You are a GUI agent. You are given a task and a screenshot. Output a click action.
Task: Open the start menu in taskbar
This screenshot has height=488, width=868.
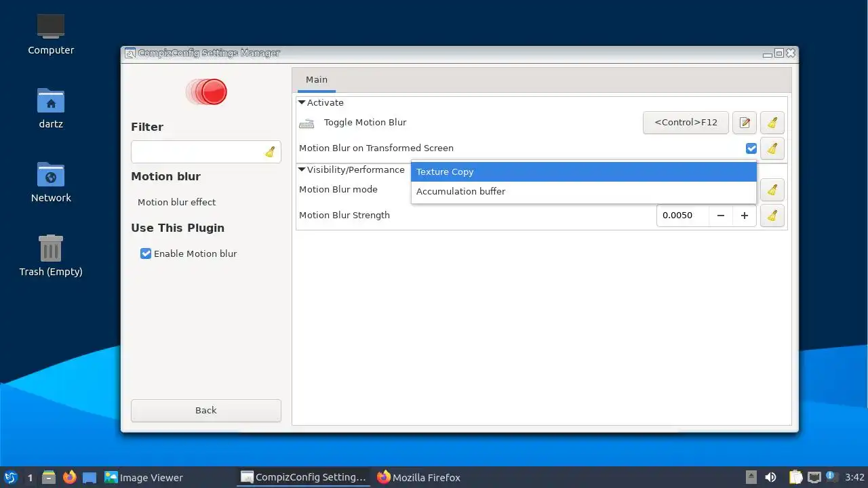(x=10, y=477)
